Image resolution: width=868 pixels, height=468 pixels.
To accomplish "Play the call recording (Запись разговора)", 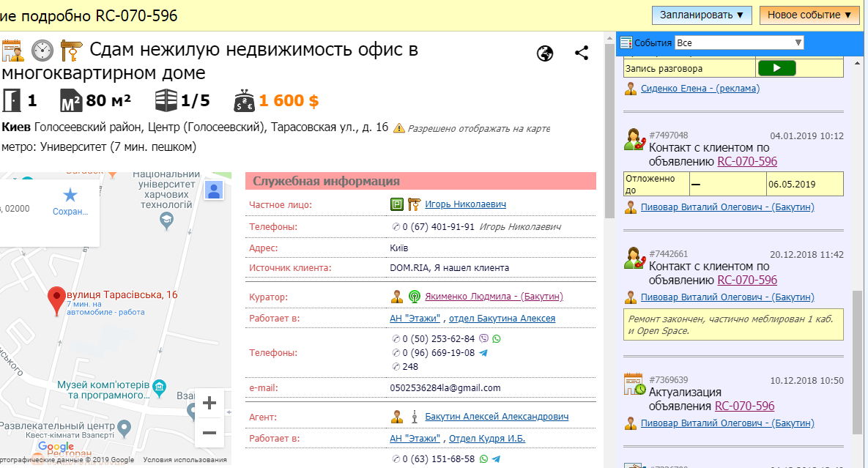I will [776, 68].
